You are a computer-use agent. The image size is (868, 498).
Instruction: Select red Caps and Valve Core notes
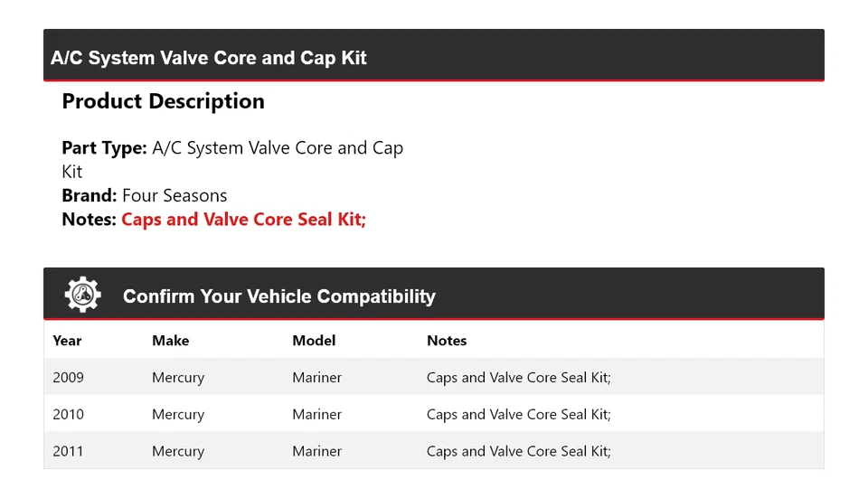243,219
